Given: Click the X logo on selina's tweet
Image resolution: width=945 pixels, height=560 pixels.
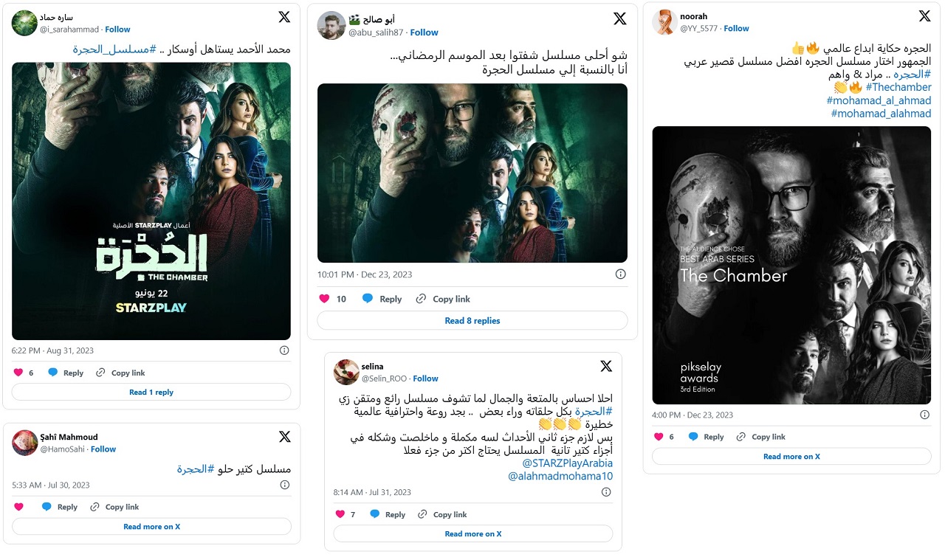Looking at the screenshot, I should tap(606, 366).
